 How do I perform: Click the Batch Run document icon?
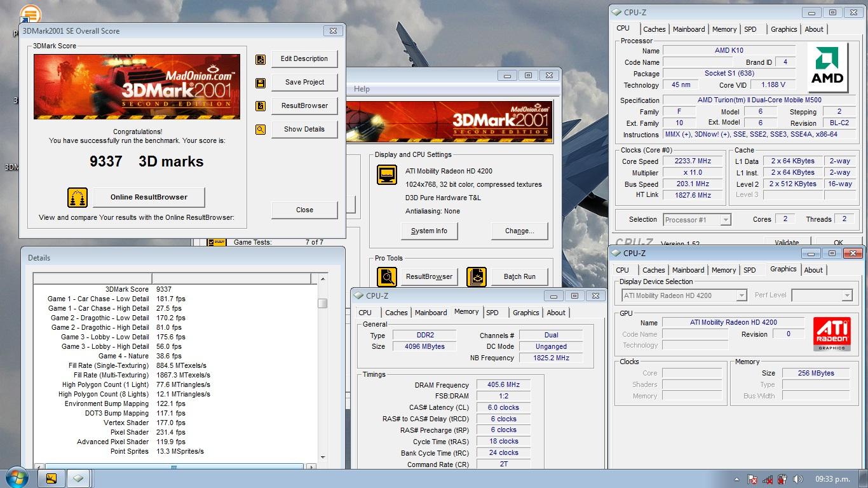(x=477, y=277)
